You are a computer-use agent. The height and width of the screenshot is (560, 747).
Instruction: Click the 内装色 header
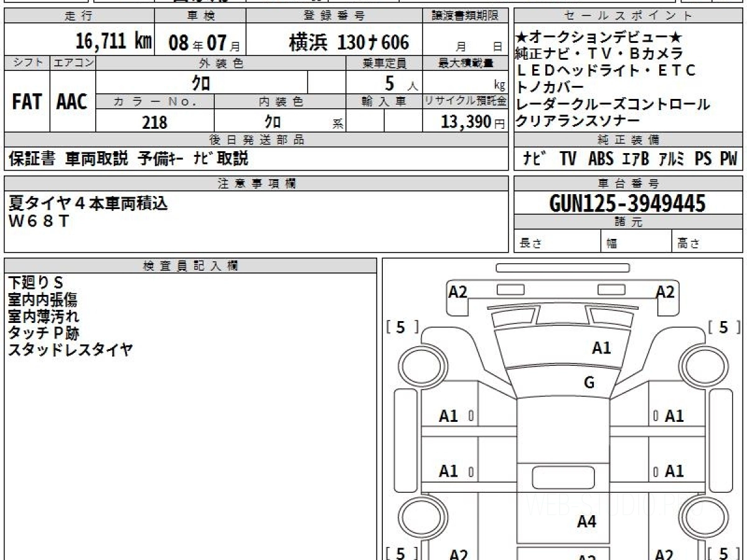[280, 101]
